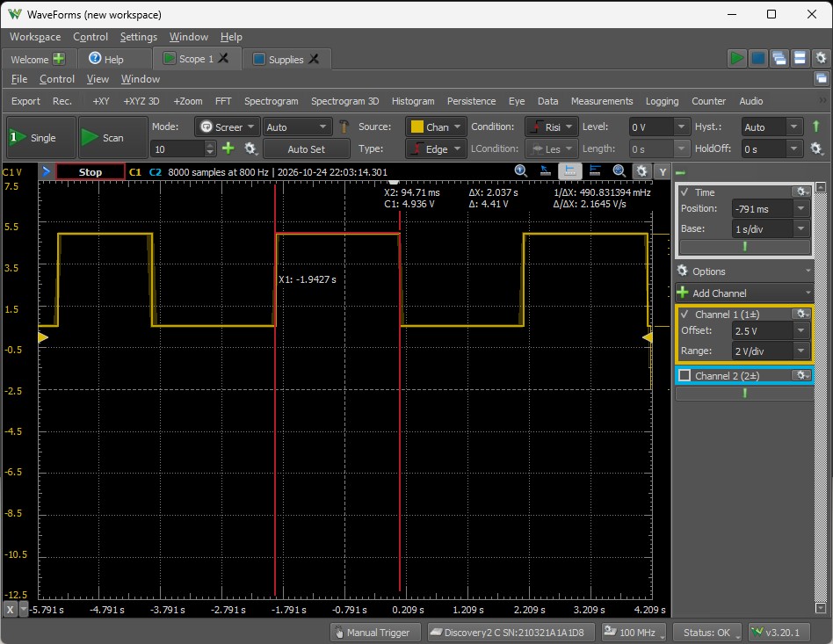Click the green up arrow beside Hyst.

point(816,127)
